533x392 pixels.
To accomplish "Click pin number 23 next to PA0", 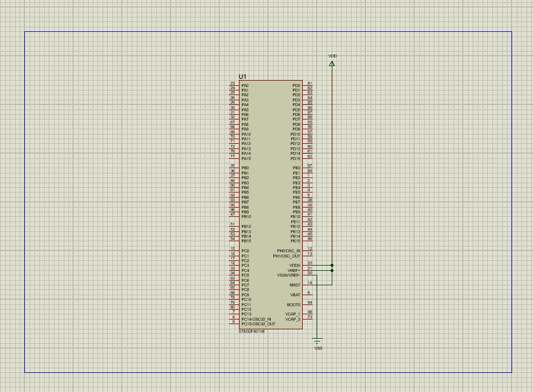I will tap(233, 84).
